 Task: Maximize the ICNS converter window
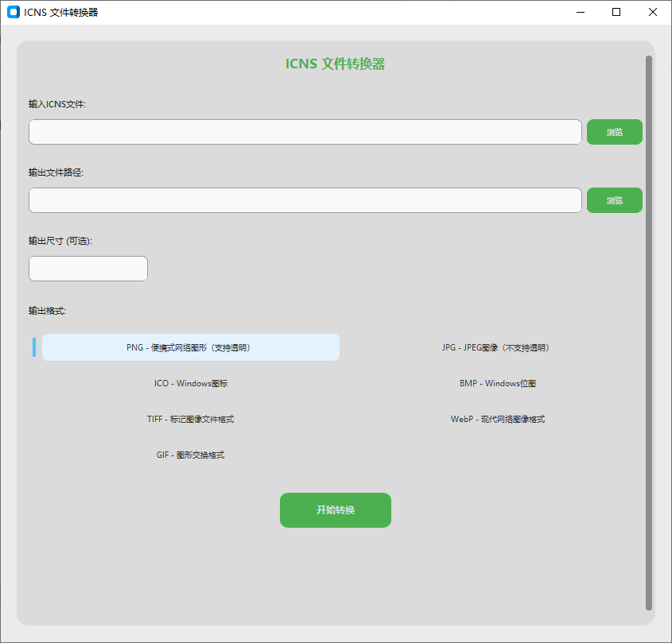pyautogui.click(x=616, y=12)
